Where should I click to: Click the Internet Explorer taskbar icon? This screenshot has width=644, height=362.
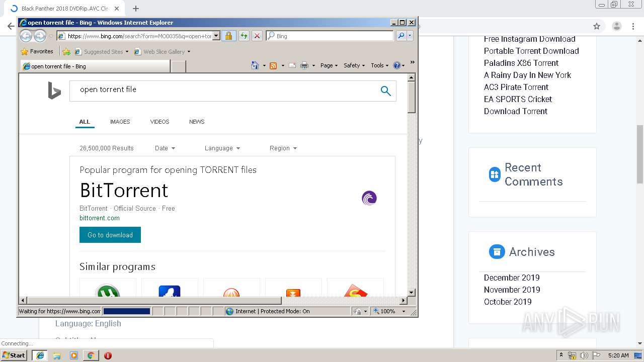click(x=40, y=355)
